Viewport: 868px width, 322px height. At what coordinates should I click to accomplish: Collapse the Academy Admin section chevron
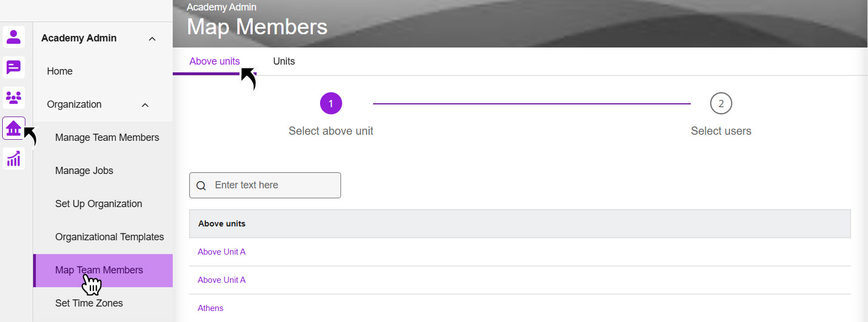pyautogui.click(x=152, y=39)
